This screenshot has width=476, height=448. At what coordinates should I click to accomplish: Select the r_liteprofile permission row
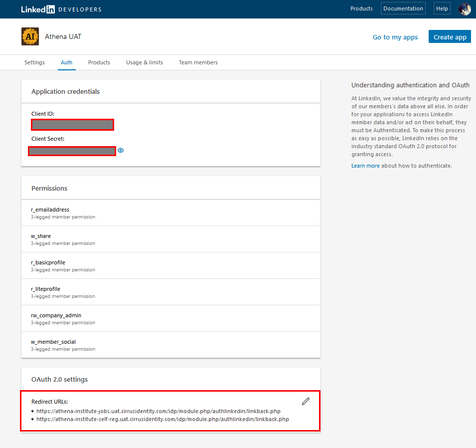[171, 292]
